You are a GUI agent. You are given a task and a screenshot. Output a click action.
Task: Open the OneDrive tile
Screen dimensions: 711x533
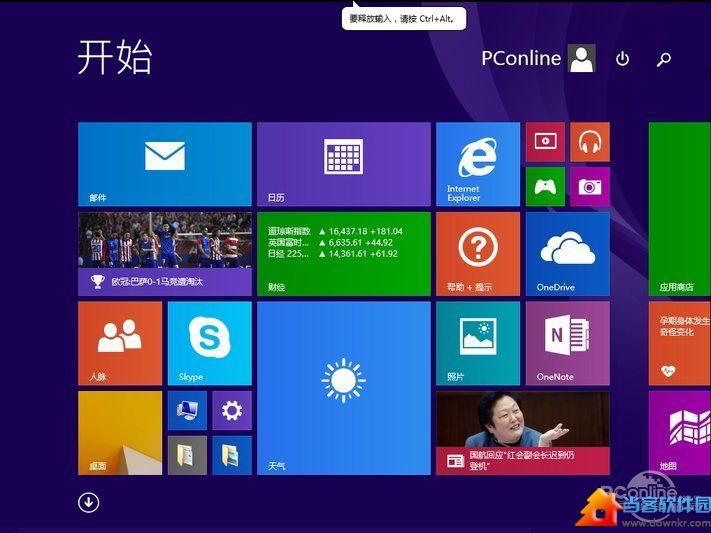[x=568, y=254]
